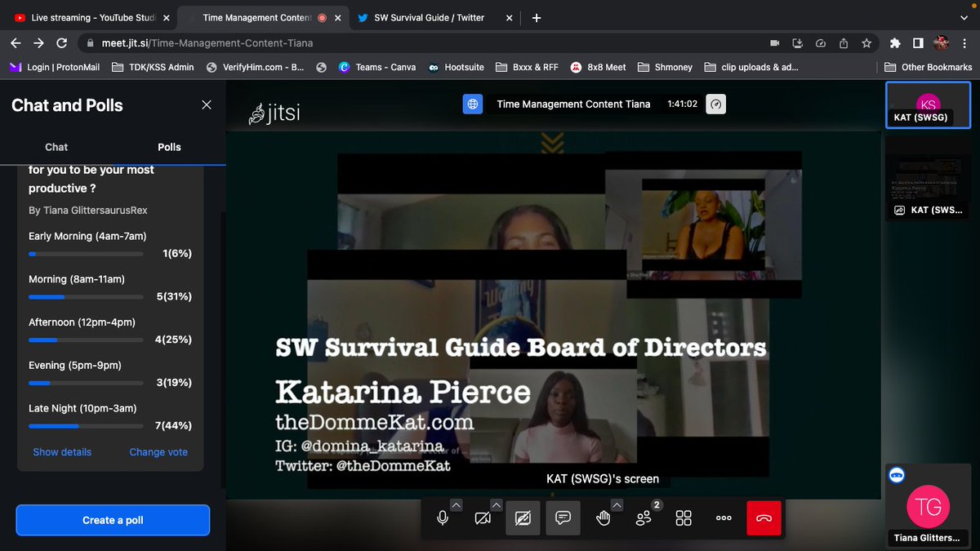Open the participants list icon
This screenshot has width=980, height=551.
click(x=644, y=518)
